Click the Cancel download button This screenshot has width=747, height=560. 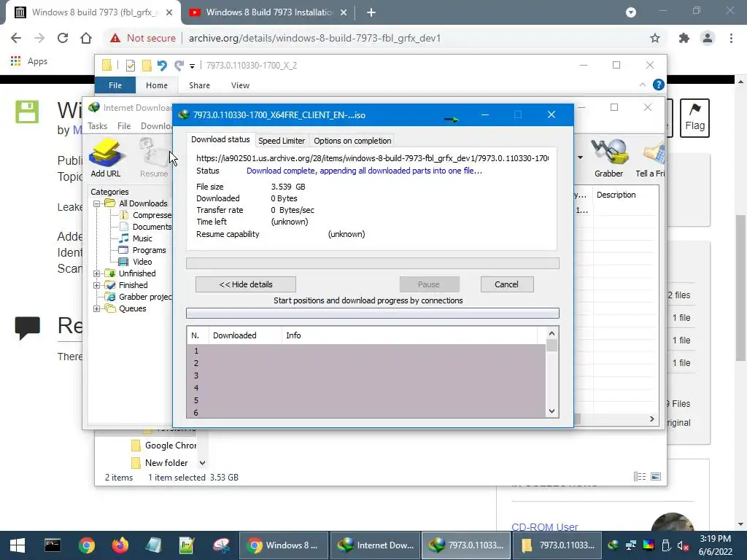pyautogui.click(x=506, y=284)
